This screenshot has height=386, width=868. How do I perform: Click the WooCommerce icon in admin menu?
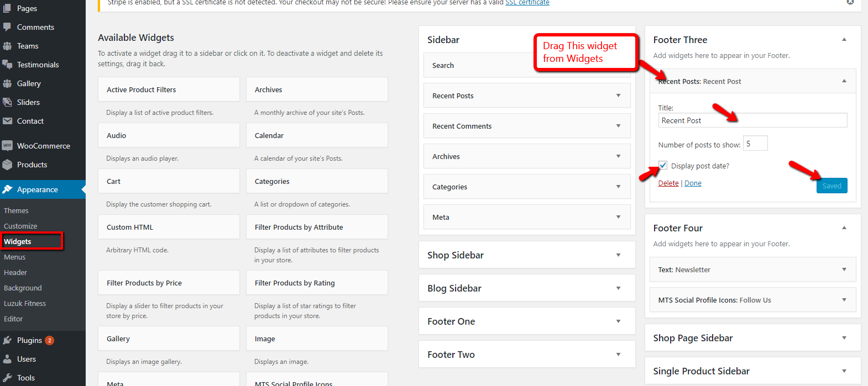(7, 146)
